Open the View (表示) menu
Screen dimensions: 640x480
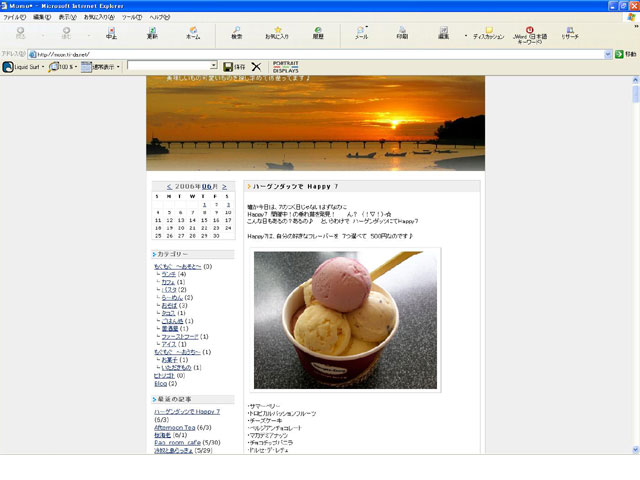(x=67, y=17)
